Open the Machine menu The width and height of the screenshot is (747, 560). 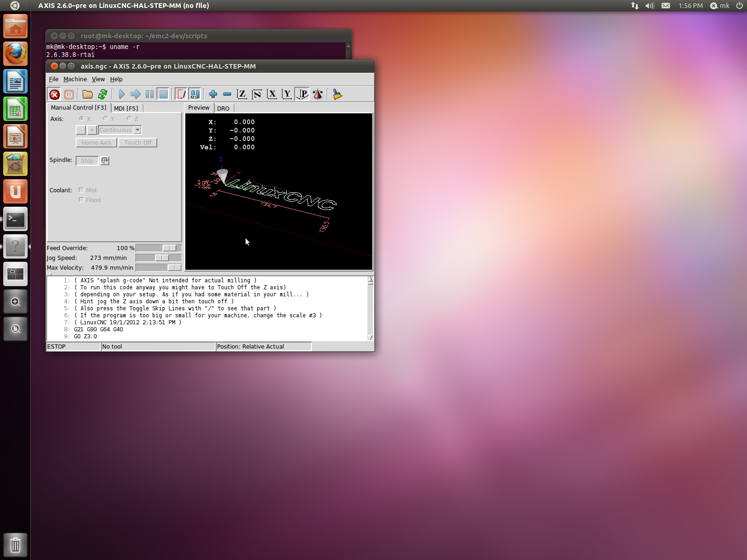coord(75,79)
